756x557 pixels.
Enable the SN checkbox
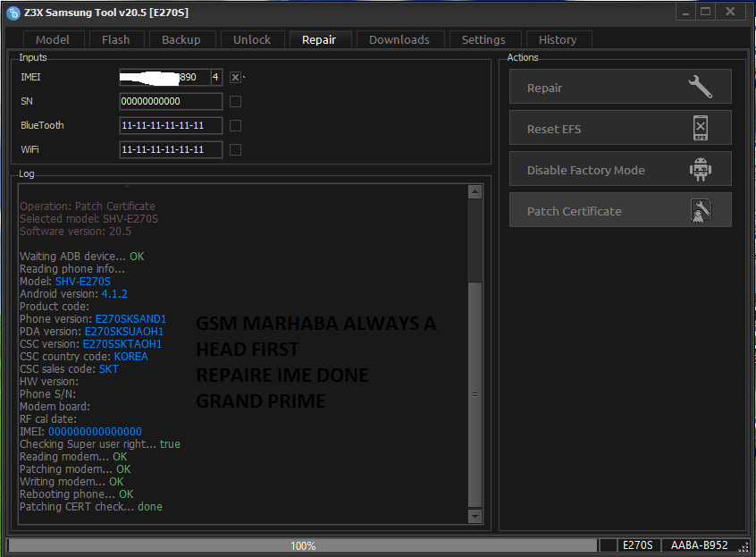pyautogui.click(x=235, y=101)
